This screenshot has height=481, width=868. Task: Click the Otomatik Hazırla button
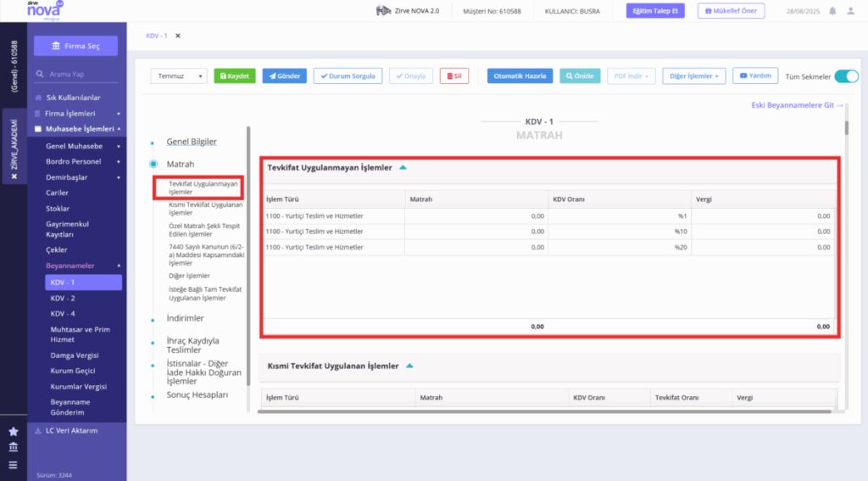pos(520,76)
